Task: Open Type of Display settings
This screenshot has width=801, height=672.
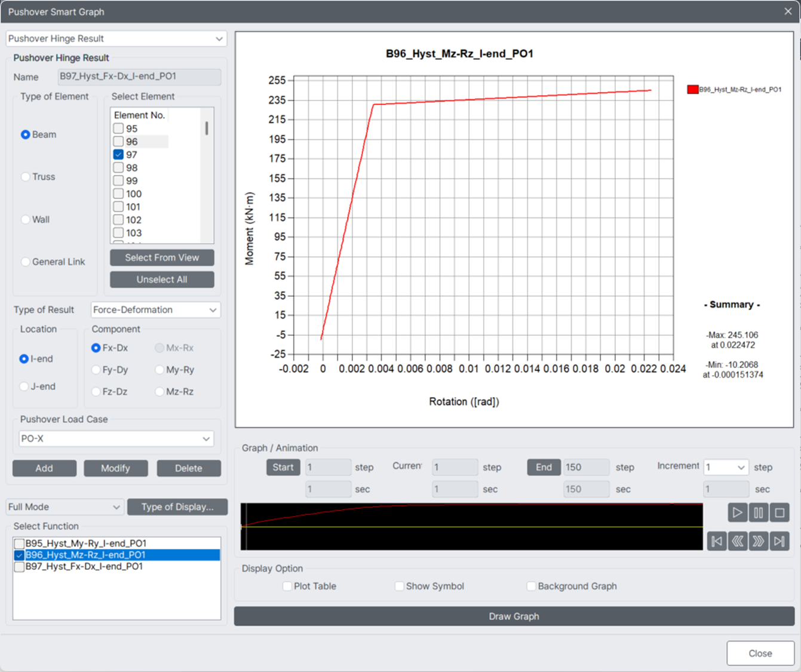Action: click(177, 507)
